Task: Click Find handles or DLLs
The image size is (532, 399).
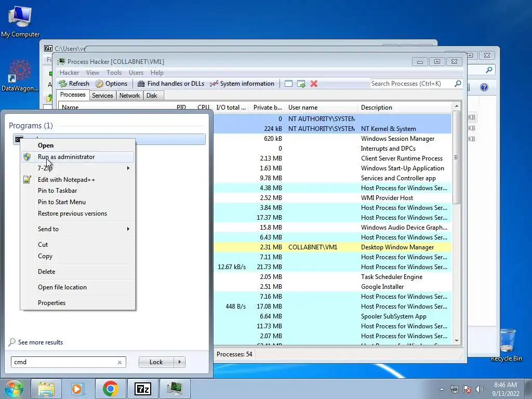Action: 171,84
